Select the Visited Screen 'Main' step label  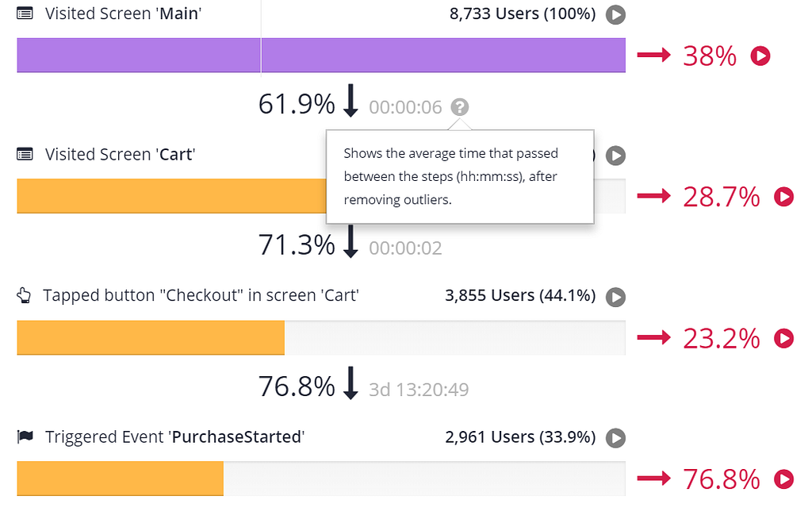[123, 13]
